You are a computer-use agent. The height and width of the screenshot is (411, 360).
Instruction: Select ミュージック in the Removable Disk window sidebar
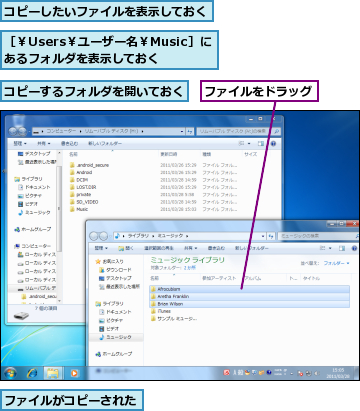coord(34,212)
